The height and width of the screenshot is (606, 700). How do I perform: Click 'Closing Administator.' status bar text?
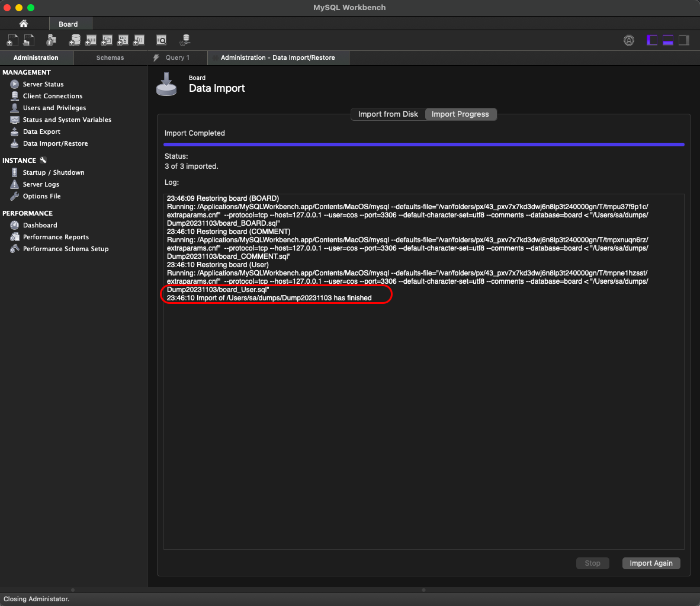[37, 599]
